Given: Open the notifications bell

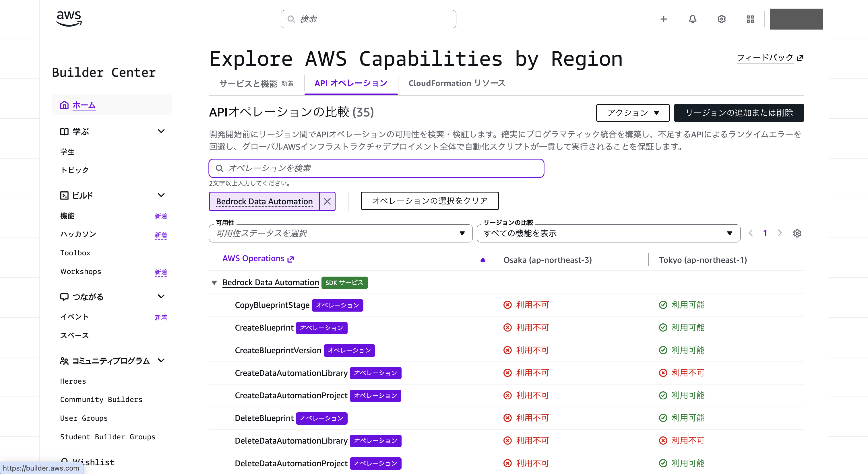Looking at the screenshot, I should (692, 19).
